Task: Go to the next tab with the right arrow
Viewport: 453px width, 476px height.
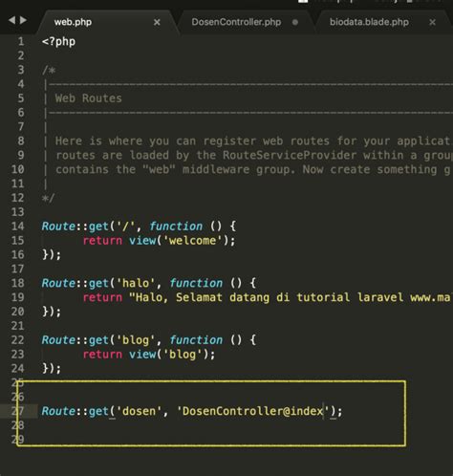Action: point(23,20)
